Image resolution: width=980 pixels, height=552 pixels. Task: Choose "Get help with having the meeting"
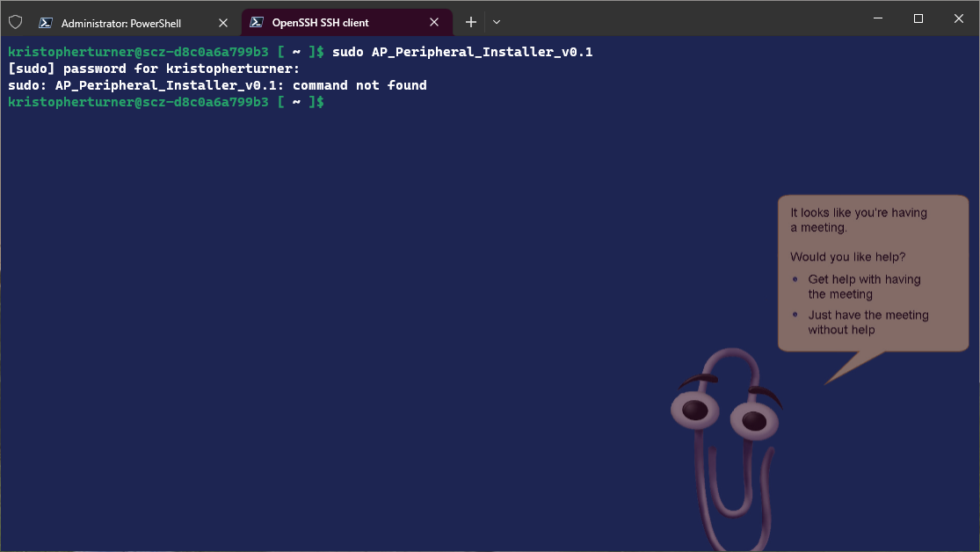pos(864,287)
